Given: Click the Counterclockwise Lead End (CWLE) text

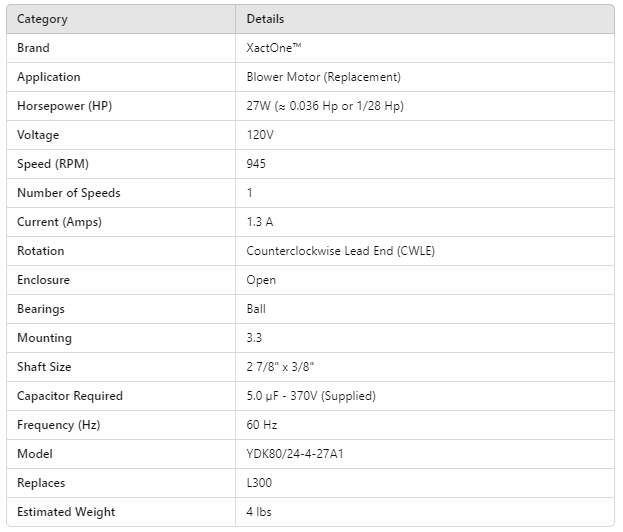Looking at the screenshot, I should [x=340, y=251].
